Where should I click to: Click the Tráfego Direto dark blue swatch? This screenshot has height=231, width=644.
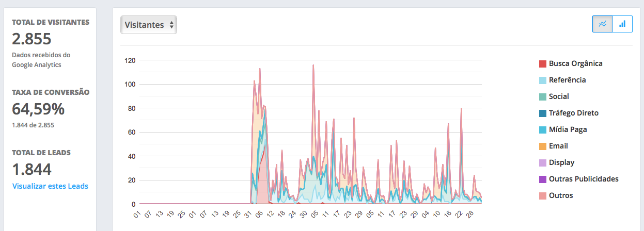[x=542, y=113]
